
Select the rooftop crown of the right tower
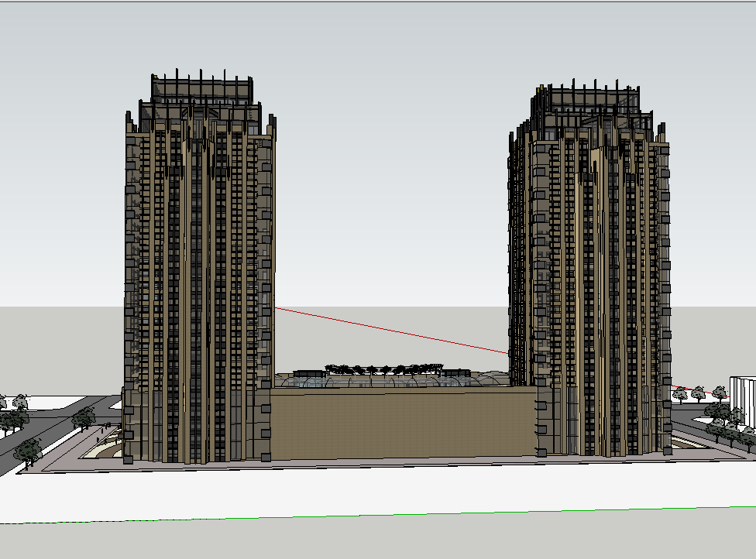(x=592, y=110)
